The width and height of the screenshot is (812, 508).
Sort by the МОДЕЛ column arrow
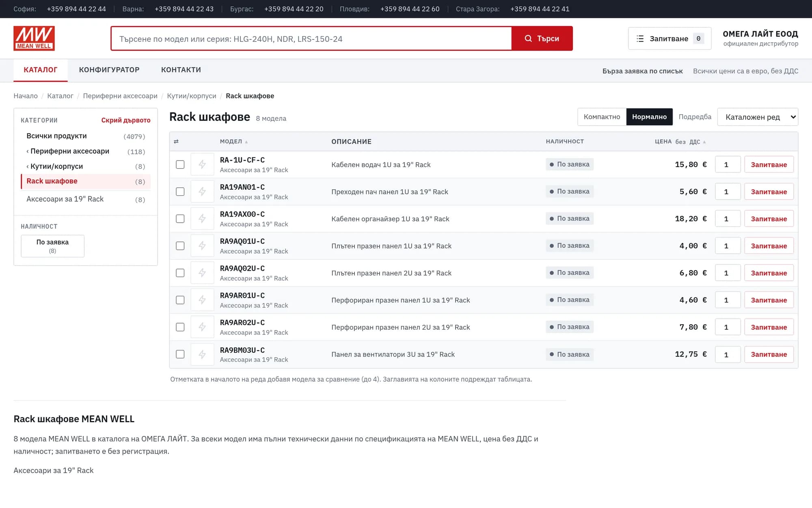point(246,142)
